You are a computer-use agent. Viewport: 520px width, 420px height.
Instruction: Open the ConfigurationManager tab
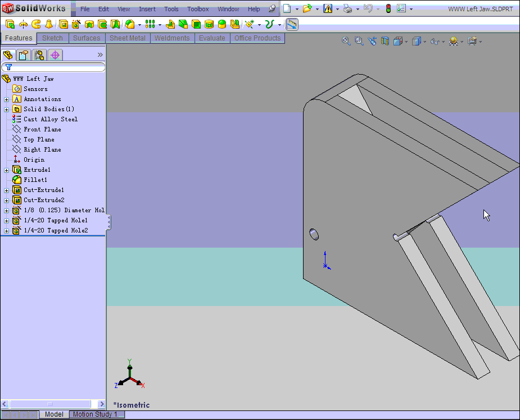39,55
